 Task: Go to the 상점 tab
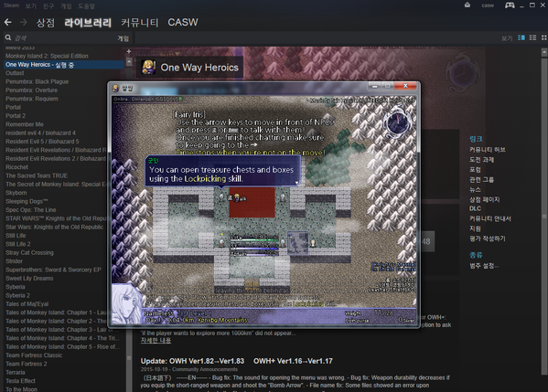point(46,23)
